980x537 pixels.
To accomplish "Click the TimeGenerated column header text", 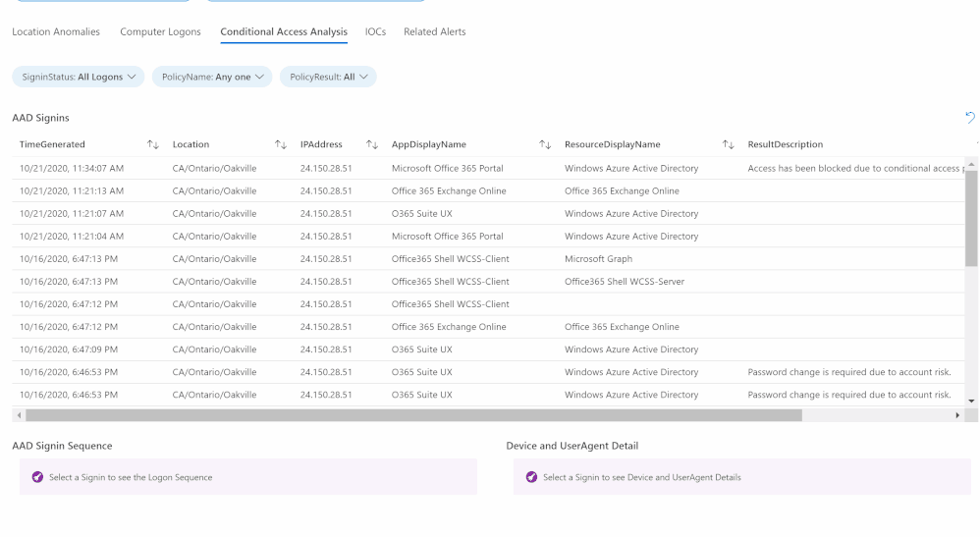I will 52,144.
